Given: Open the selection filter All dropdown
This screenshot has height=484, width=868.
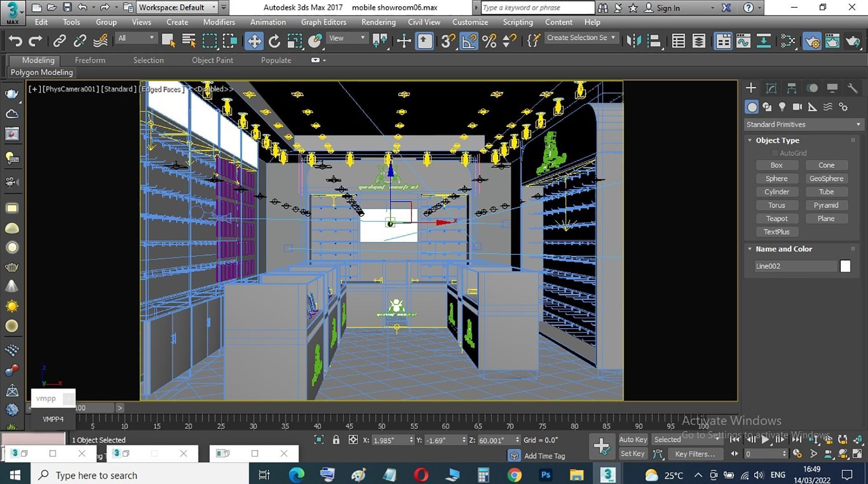Looking at the screenshot, I should pyautogui.click(x=136, y=38).
